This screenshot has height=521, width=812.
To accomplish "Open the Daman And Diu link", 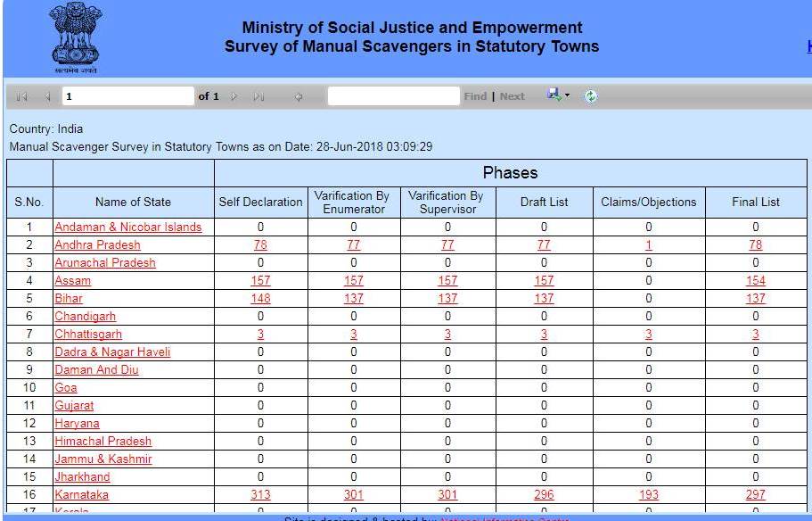I will point(96,369).
